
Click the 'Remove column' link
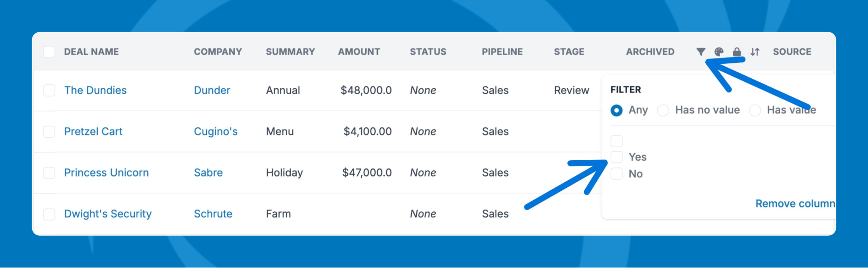pyautogui.click(x=795, y=204)
